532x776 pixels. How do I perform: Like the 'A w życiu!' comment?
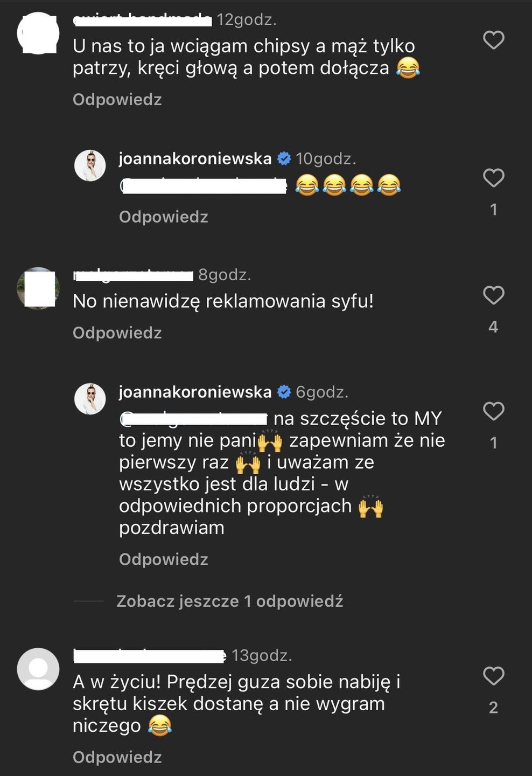click(x=493, y=676)
